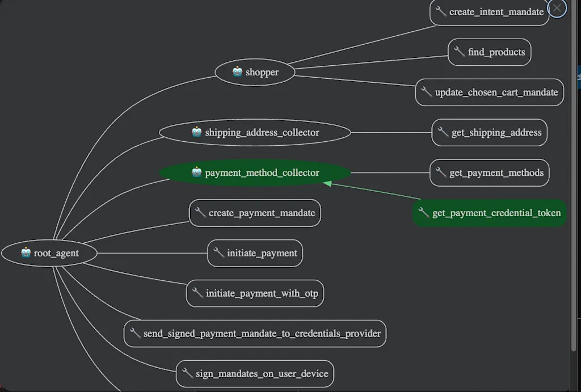Click wrench icon on sign_mandates_on_user_device
Image resolution: width=581 pixels, height=392 pixels.
tap(187, 373)
